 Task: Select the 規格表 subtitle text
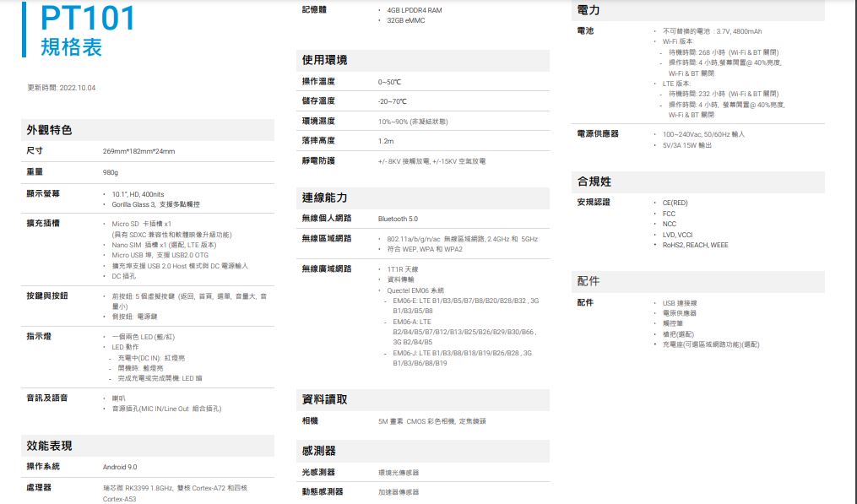(72, 48)
